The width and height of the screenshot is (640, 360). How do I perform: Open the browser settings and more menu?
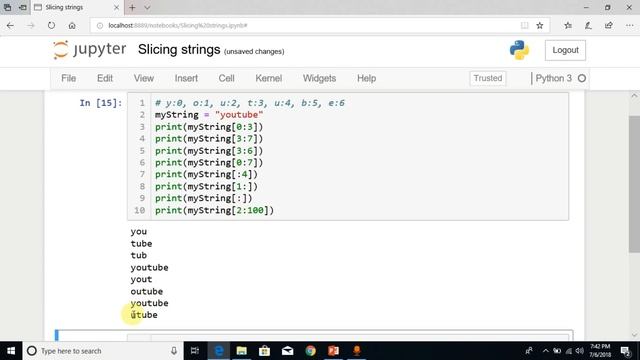coord(629,25)
